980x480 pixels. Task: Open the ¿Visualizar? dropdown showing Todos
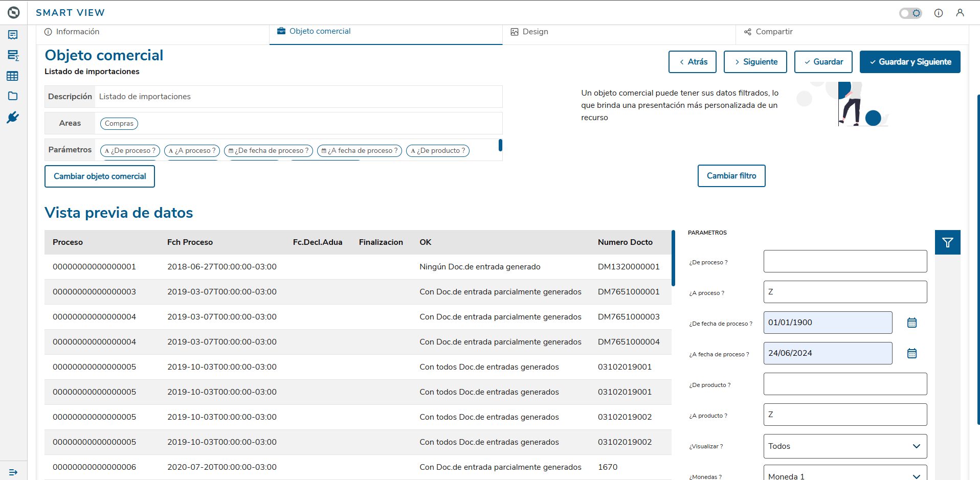(x=845, y=446)
